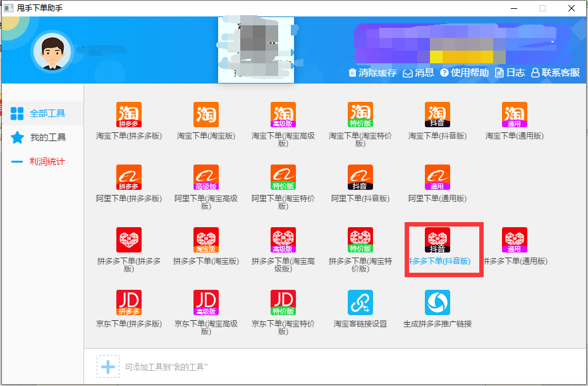Viewport: 588px width, 386px height.
Task: Open 阿里下单(拼多多版) tool icon
Action: [128, 177]
